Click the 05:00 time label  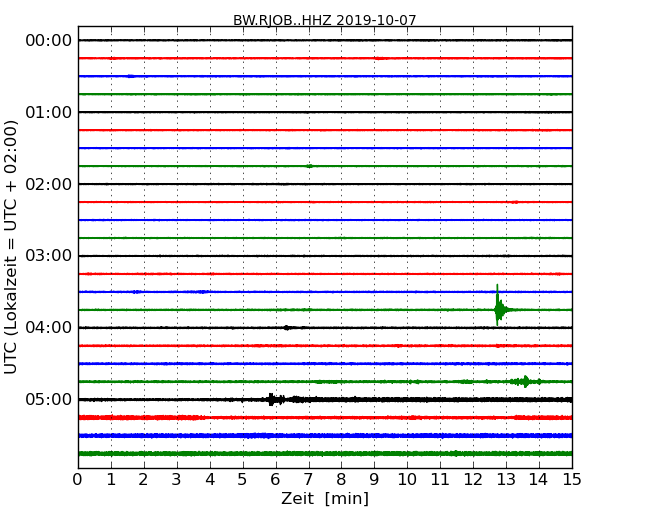[x=49, y=399]
